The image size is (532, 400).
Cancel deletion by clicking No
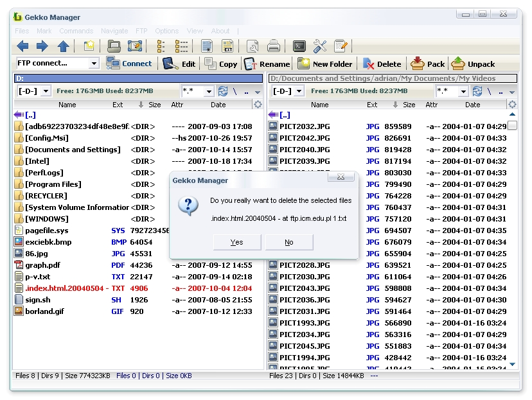(x=289, y=242)
